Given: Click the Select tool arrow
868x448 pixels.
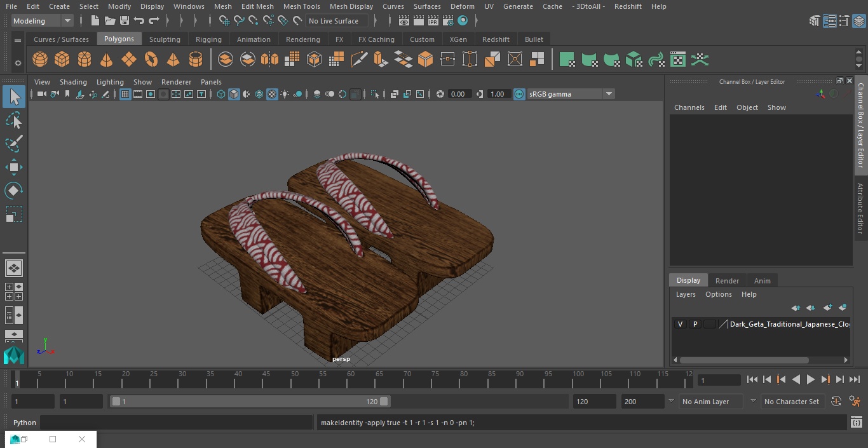Looking at the screenshot, I should [x=13, y=97].
